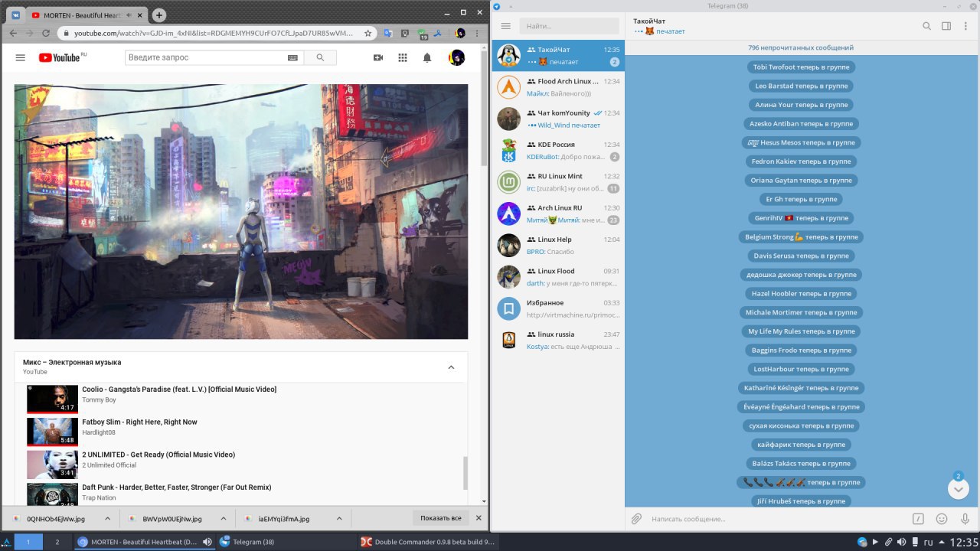Open ТакойЧат in Telegram chat list

(558, 55)
